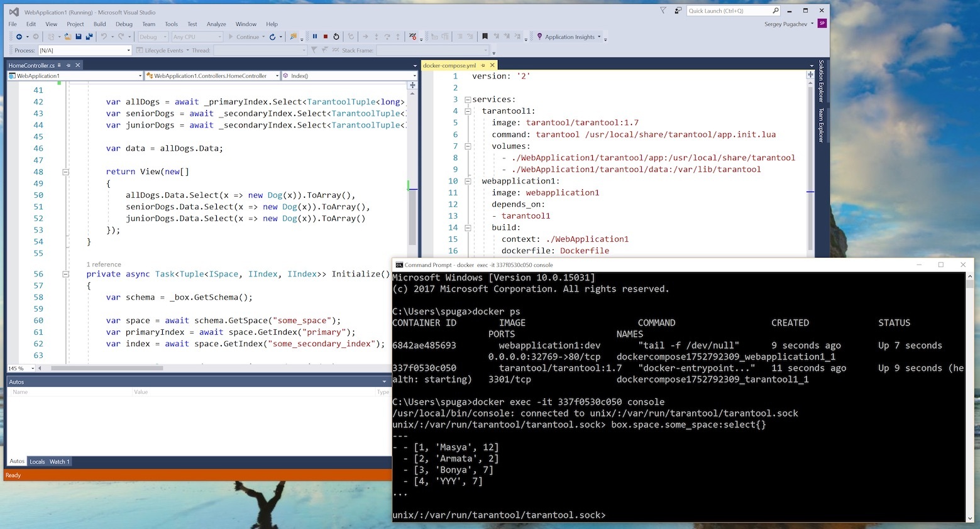Click the code editor horizontal scrollbar
Image resolution: width=980 pixels, height=529 pixels.
pyautogui.click(x=107, y=368)
